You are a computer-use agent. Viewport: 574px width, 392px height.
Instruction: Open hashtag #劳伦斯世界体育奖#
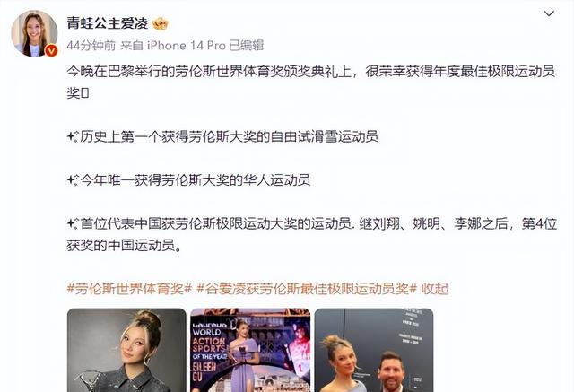[x=129, y=289]
